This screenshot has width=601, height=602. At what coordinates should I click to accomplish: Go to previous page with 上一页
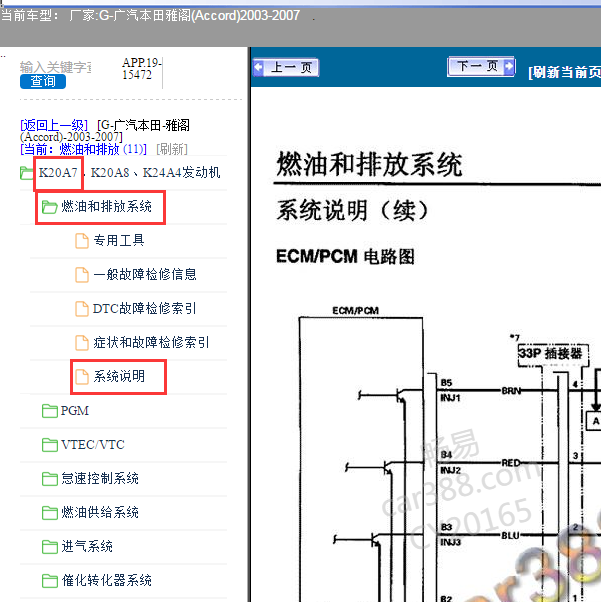click(286, 68)
